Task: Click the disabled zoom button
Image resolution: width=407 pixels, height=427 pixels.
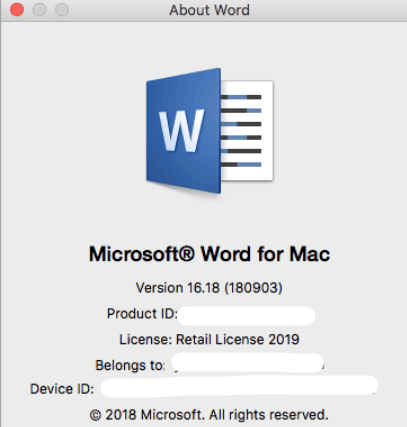Action: 62,10
